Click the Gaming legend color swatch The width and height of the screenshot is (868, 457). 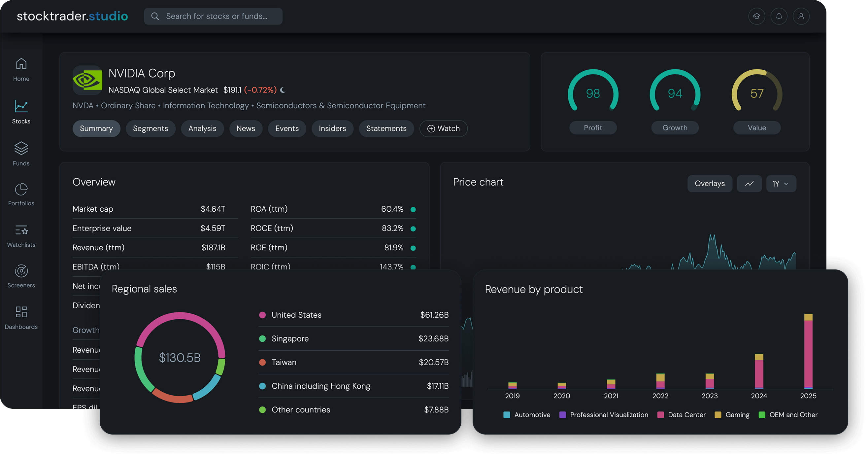tap(718, 415)
